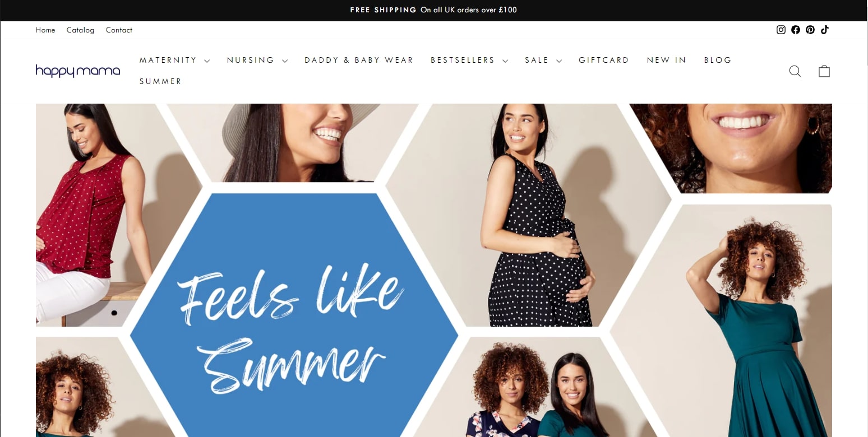Click the Contact link
The height and width of the screenshot is (437, 868).
click(119, 30)
